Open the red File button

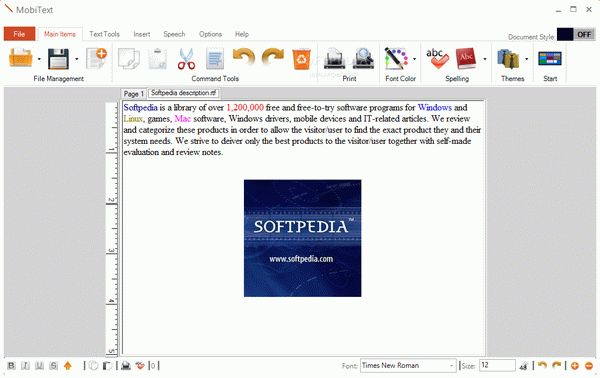20,34
